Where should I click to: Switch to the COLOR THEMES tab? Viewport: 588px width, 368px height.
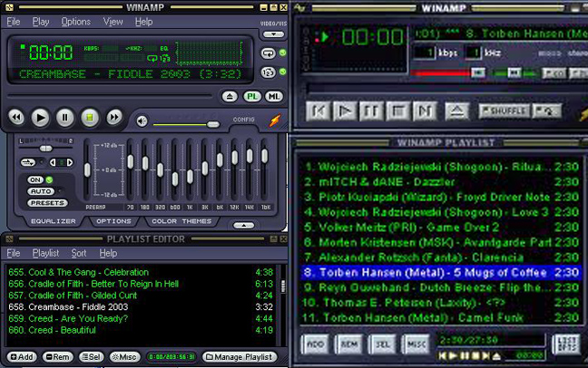pyautogui.click(x=181, y=221)
